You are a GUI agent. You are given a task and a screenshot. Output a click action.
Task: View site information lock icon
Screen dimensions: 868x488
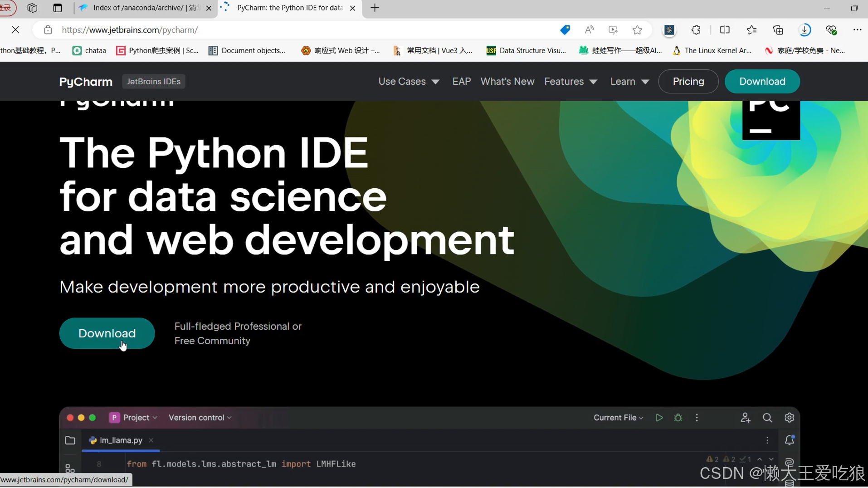[x=48, y=30]
